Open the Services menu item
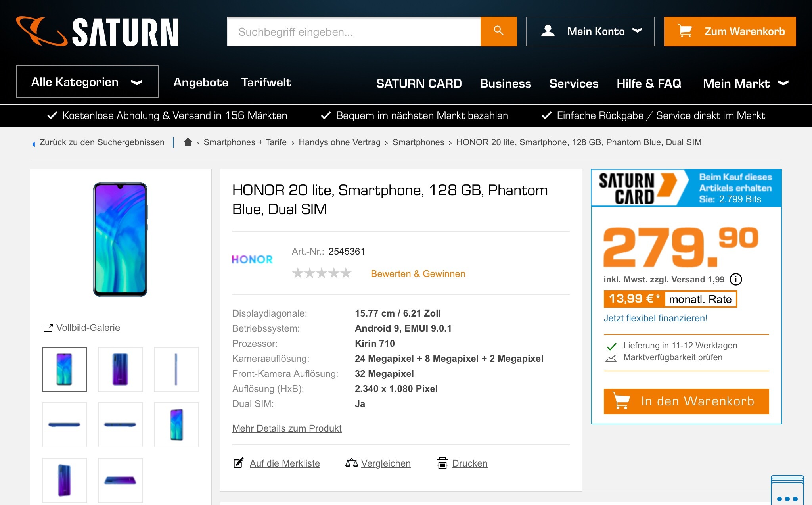This screenshot has width=812, height=505. [x=574, y=83]
